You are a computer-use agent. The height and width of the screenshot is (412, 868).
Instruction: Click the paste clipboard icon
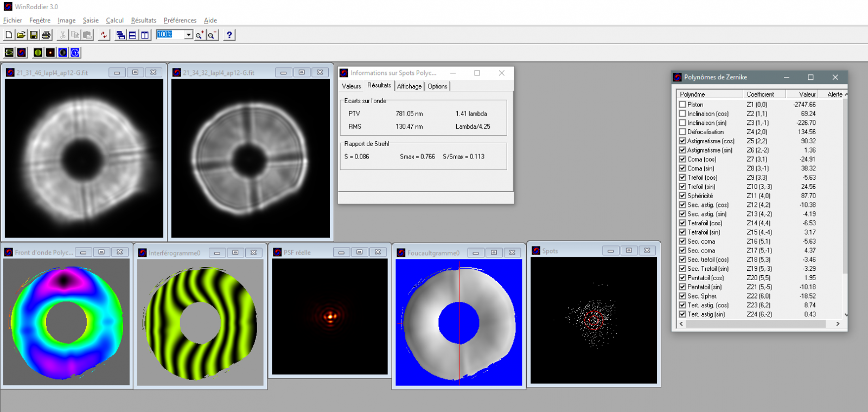click(87, 35)
